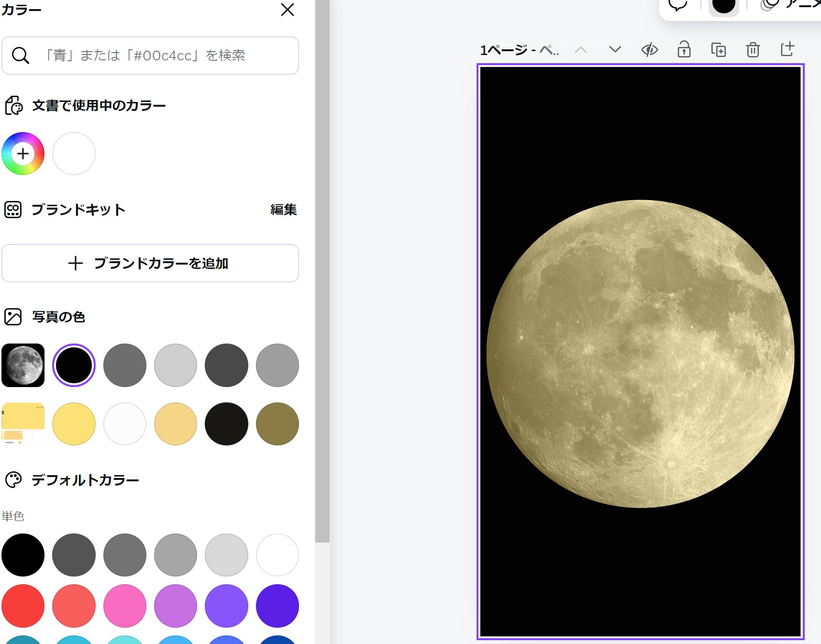
Task: Open the color picker wheel
Action: [22, 153]
